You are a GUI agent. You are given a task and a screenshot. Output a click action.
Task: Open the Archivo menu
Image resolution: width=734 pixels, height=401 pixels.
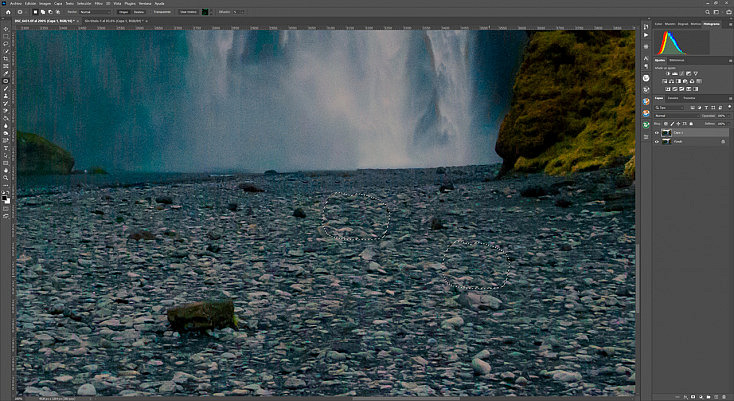(x=15, y=3)
